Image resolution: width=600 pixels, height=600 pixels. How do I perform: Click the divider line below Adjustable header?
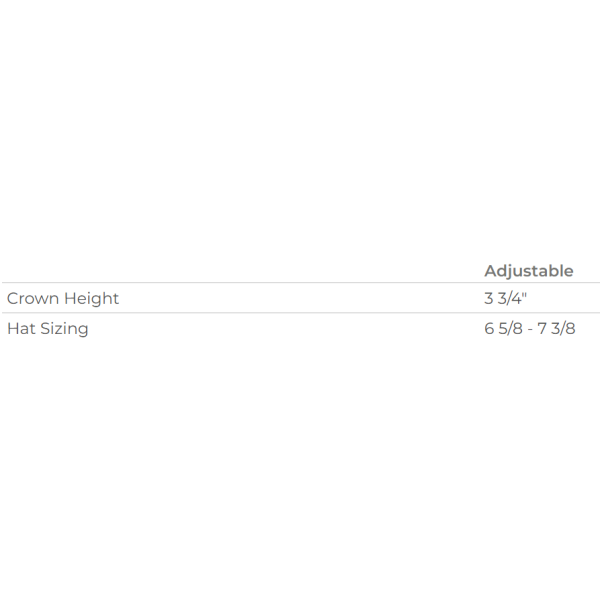(301, 283)
